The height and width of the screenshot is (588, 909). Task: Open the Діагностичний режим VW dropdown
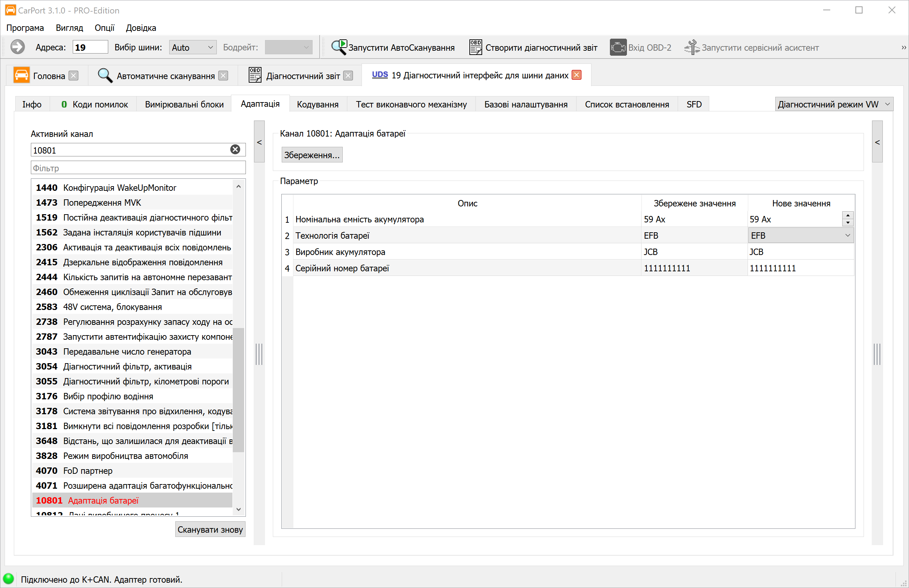[834, 104]
